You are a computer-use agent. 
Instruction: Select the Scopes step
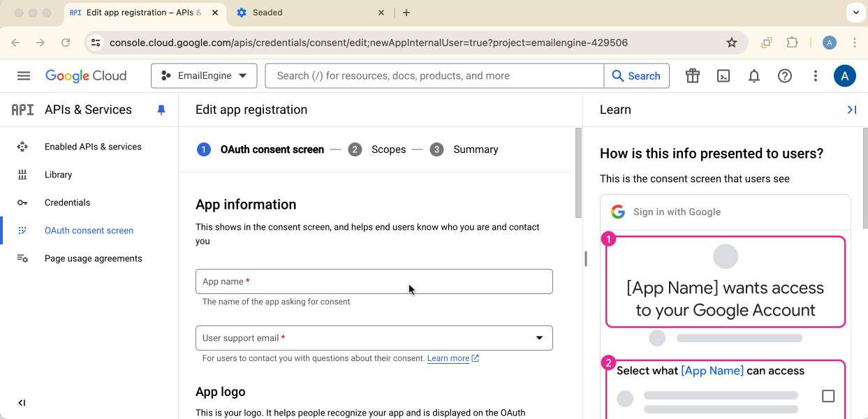pyautogui.click(x=388, y=149)
